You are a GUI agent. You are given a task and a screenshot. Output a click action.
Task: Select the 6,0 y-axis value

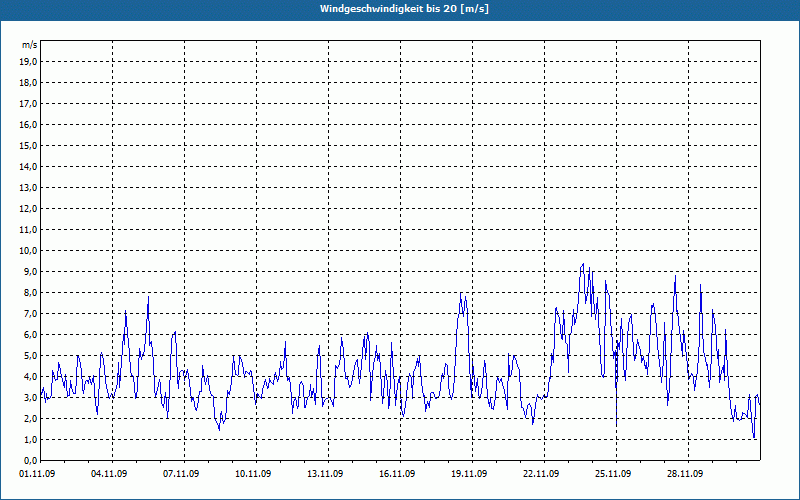point(31,335)
